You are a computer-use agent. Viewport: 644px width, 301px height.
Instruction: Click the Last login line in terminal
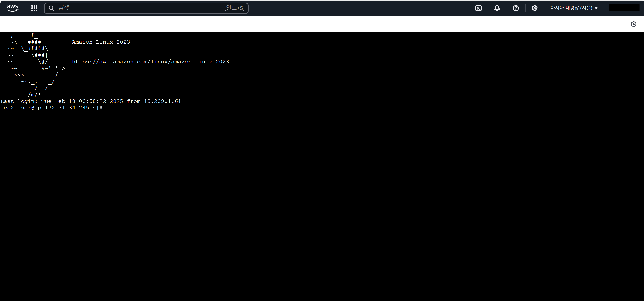coord(76,101)
